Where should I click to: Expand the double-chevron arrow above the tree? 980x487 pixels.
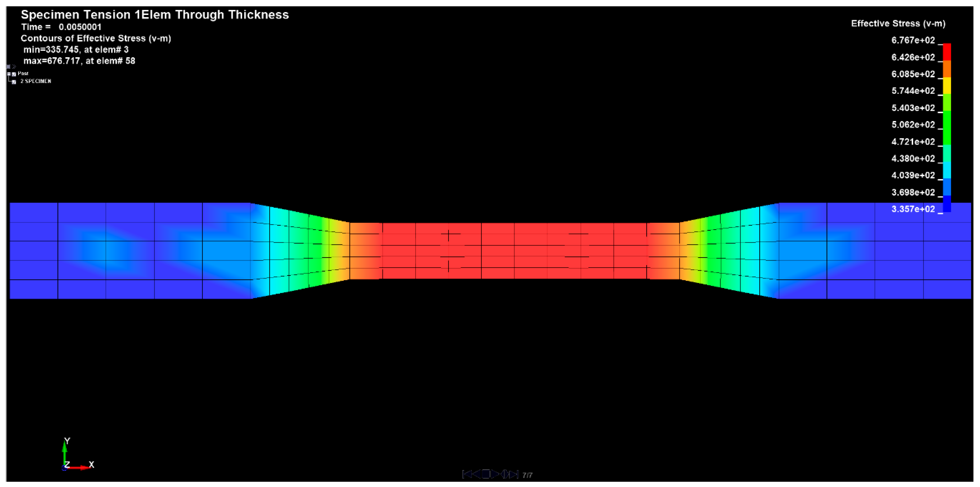[x=14, y=67]
